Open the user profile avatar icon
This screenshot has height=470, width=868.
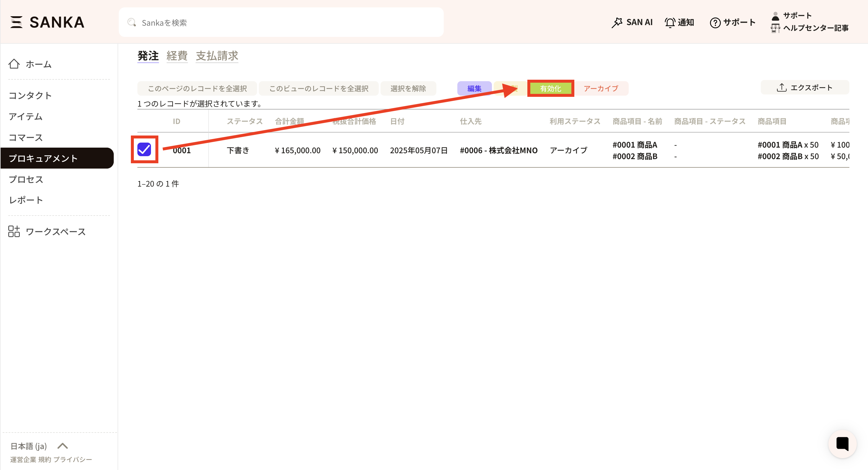click(775, 16)
